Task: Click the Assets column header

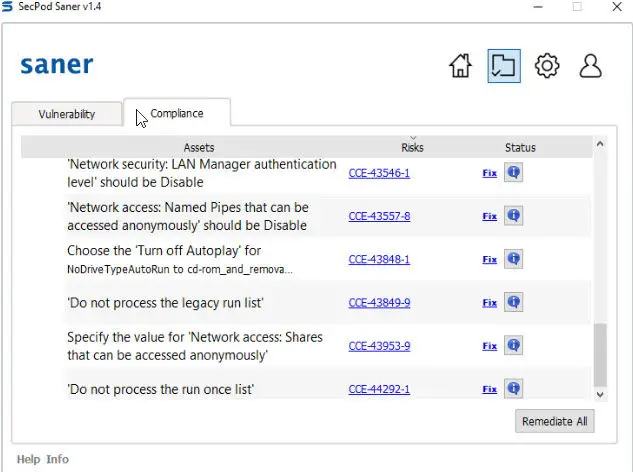Action: tap(199, 147)
